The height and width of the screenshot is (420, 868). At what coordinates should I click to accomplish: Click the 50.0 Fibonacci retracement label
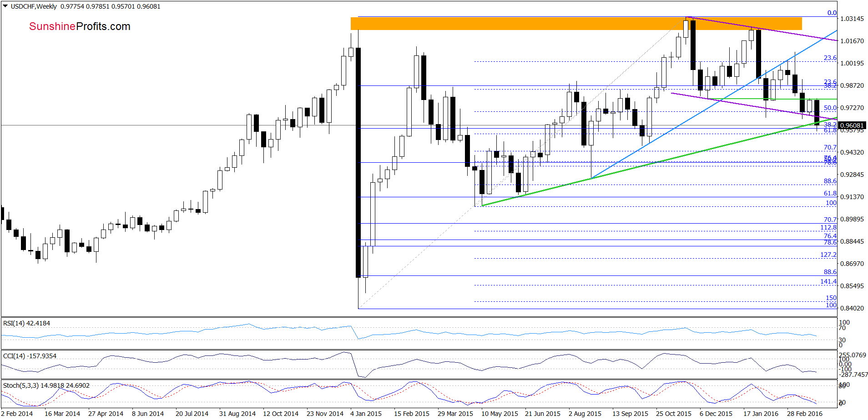830,108
